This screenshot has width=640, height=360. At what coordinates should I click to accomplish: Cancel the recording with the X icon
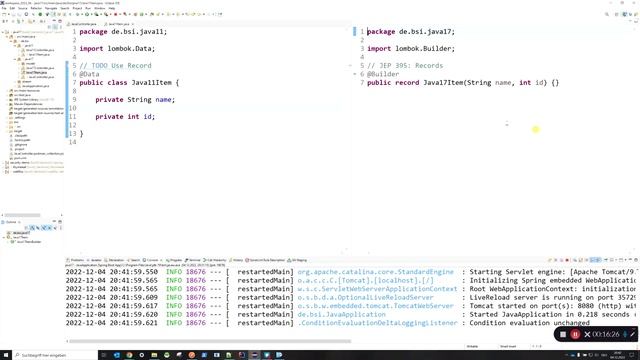[587, 334]
